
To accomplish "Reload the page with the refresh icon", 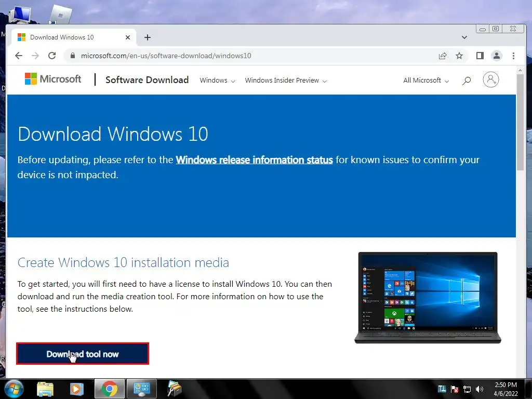I will tap(52, 56).
